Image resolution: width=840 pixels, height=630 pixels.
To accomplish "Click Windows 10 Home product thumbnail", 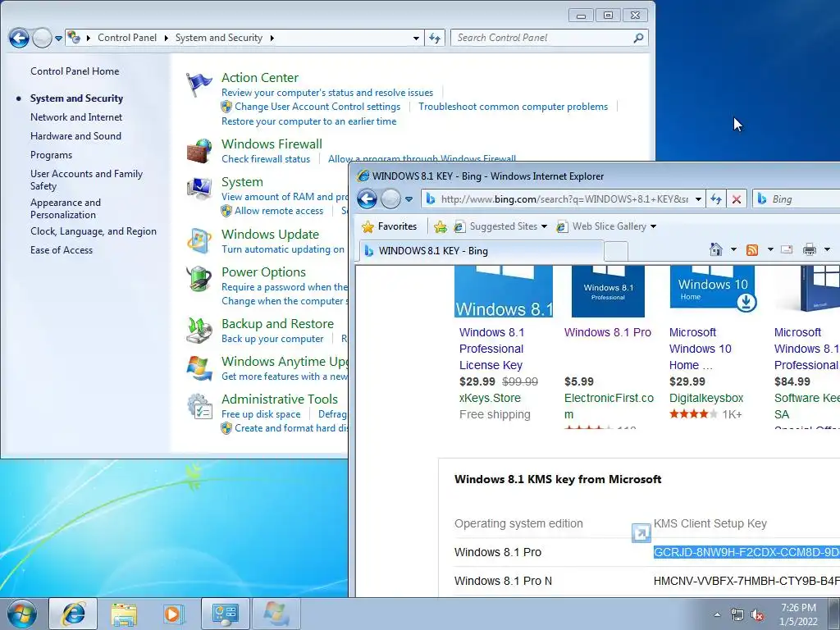I will pos(713,290).
